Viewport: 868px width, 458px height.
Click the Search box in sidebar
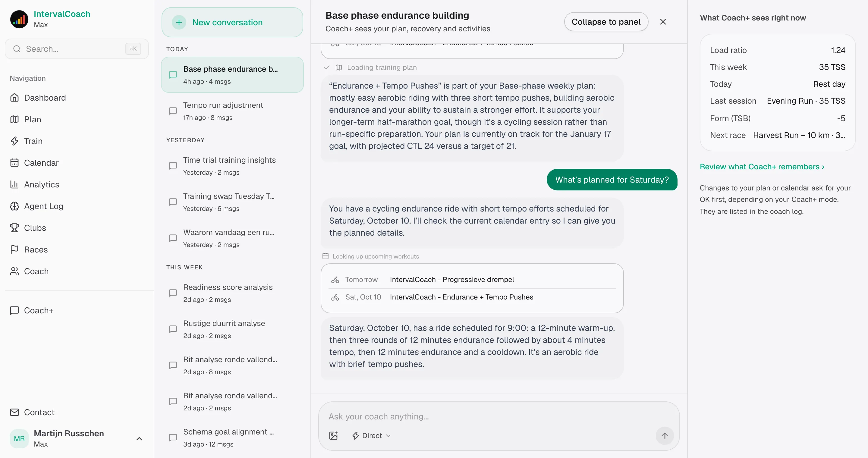77,49
